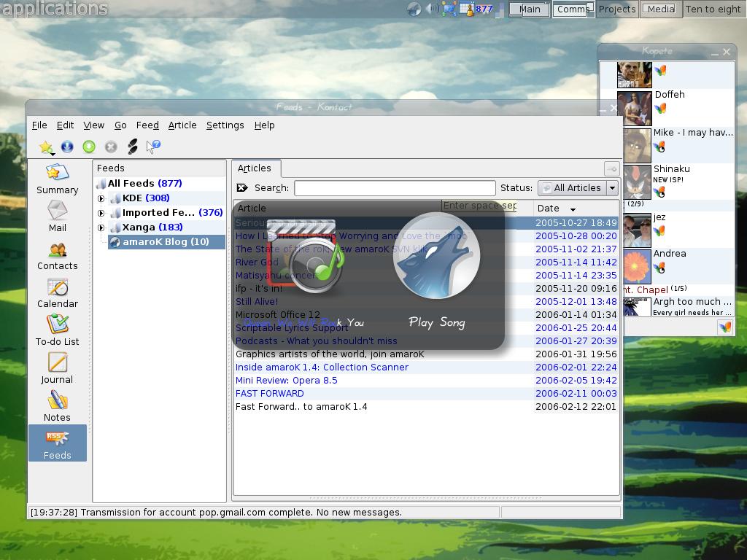This screenshot has height=560, width=747.
Task: Click the Add Feed star toolbar icon
Action: [45, 147]
